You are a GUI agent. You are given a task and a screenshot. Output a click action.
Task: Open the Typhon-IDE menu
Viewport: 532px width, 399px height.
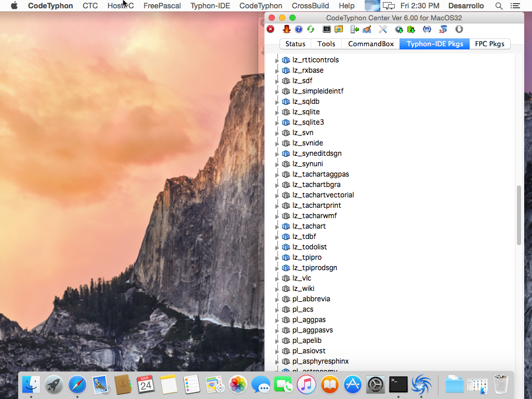click(x=210, y=6)
